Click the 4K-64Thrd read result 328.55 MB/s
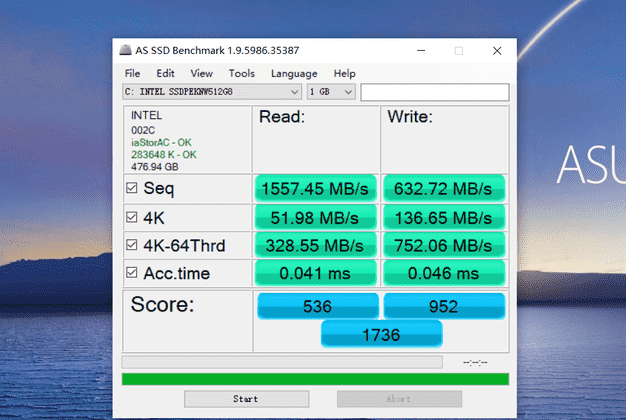This screenshot has width=626, height=420. (x=315, y=245)
